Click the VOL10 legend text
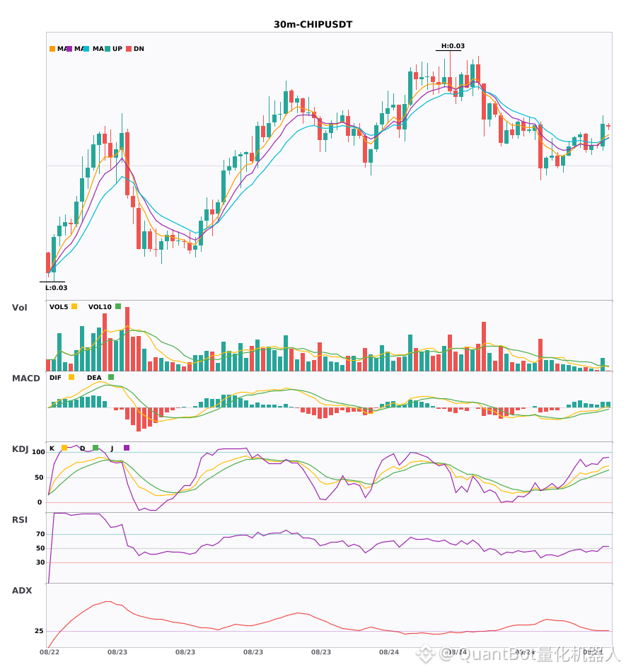The height and width of the screenshot is (672, 626). [100, 307]
